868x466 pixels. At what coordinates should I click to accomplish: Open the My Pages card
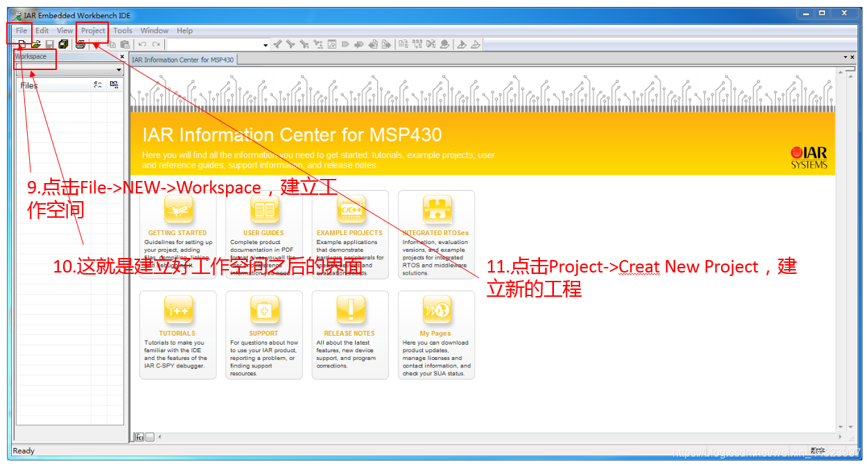(436, 335)
